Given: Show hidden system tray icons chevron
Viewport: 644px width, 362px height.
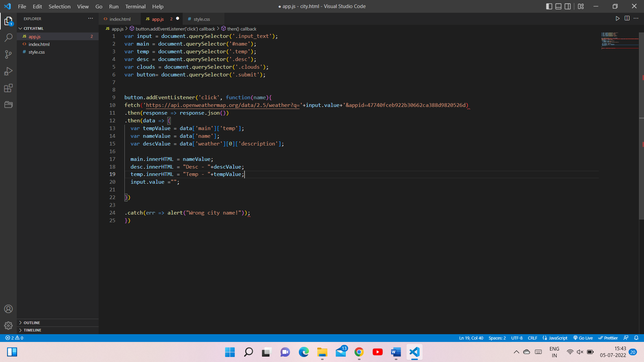Looking at the screenshot, I should [x=517, y=352].
